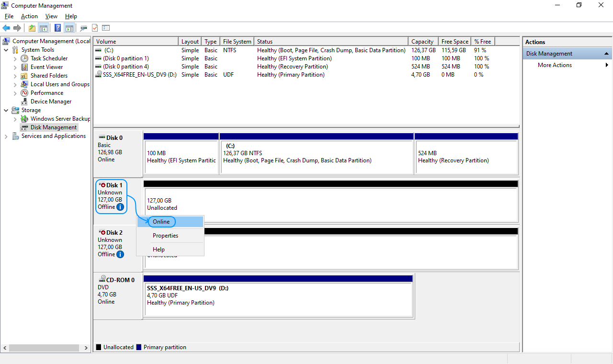Click the Forward arrow in the toolbar
This screenshot has width=613, height=364.
click(17, 28)
